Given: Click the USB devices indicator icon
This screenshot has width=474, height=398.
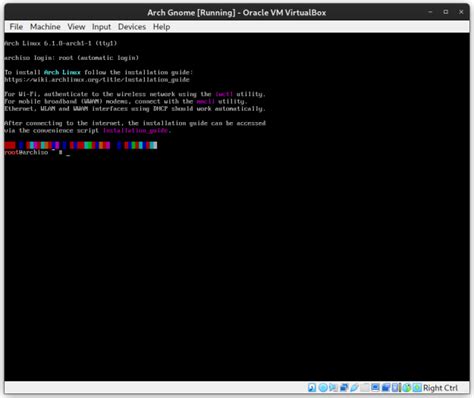Looking at the screenshot, I should click(354, 388).
